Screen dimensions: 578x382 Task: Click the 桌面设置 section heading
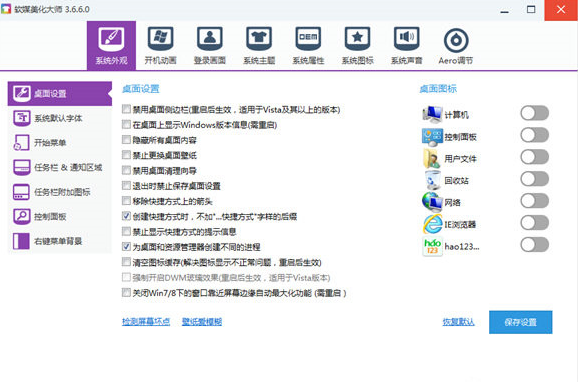pyautogui.click(x=141, y=88)
